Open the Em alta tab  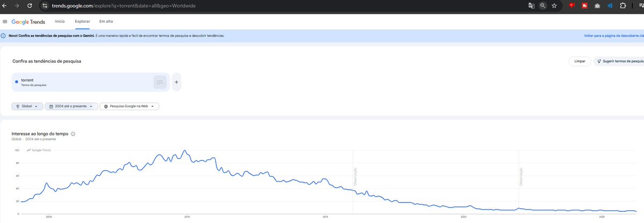pos(106,21)
